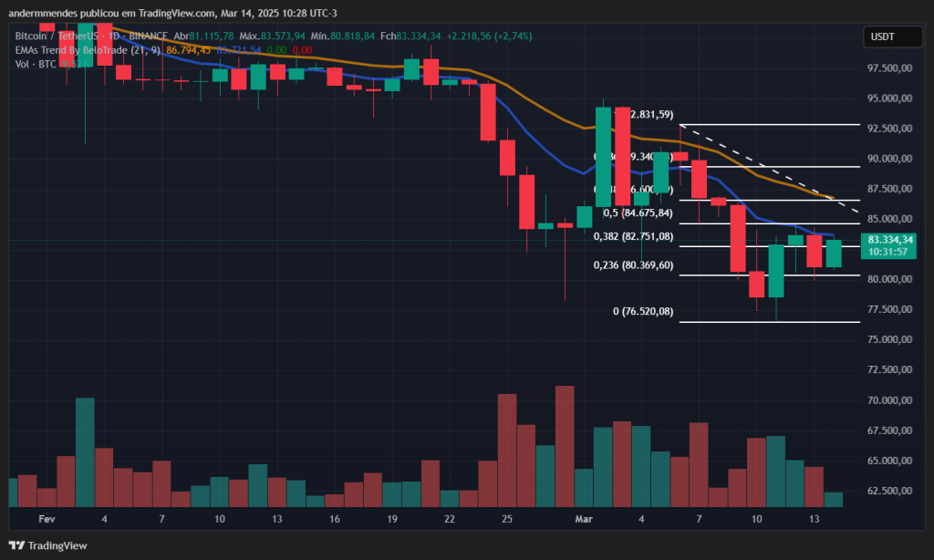Click the green 0,00 indicator value
934x560 pixels.
[276, 50]
